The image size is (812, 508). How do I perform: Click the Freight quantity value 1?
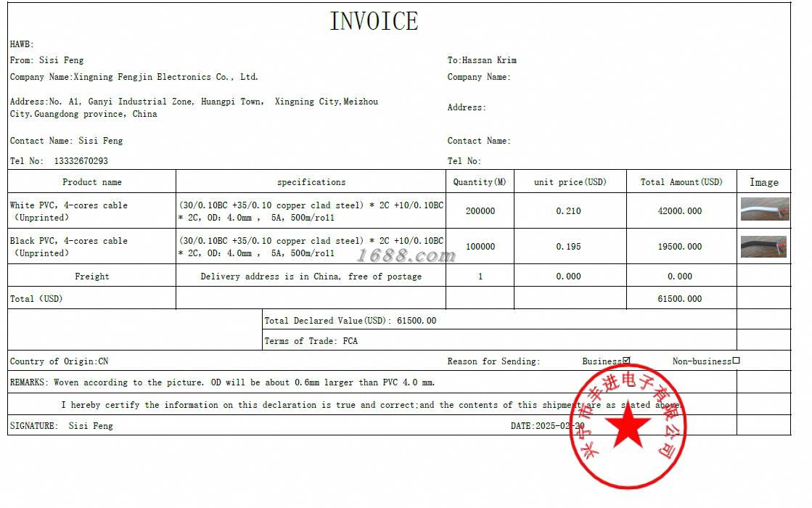tap(480, 276)
